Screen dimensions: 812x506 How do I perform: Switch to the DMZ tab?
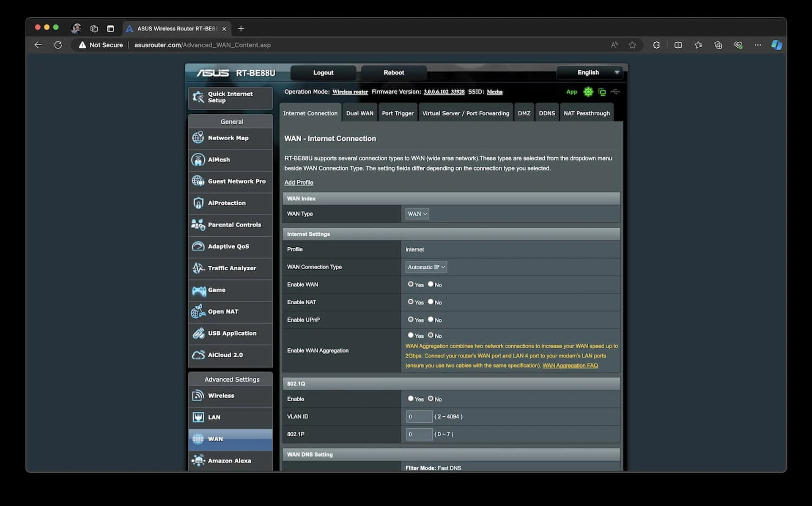pos(524,113)
